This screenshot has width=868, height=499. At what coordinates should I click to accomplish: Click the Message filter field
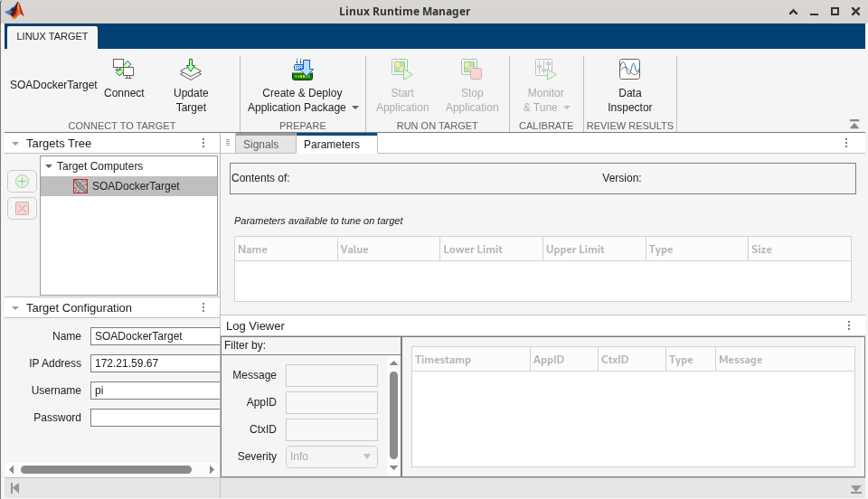click(x=332, y=375)
